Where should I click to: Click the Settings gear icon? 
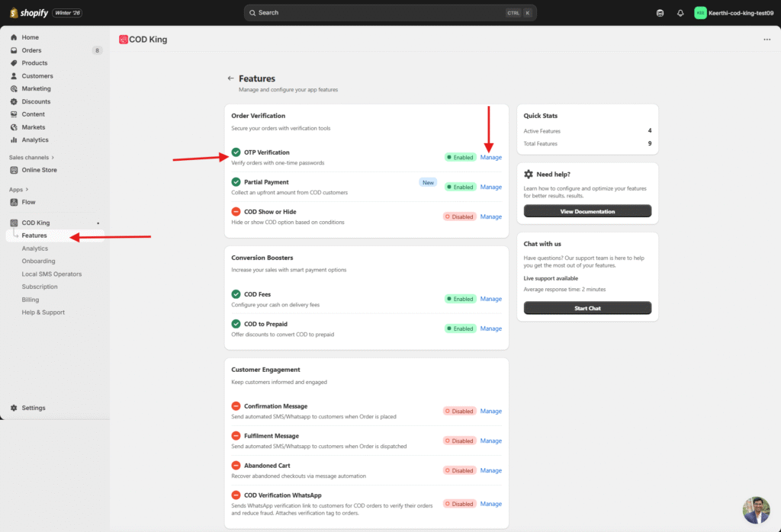click(14, 408)
